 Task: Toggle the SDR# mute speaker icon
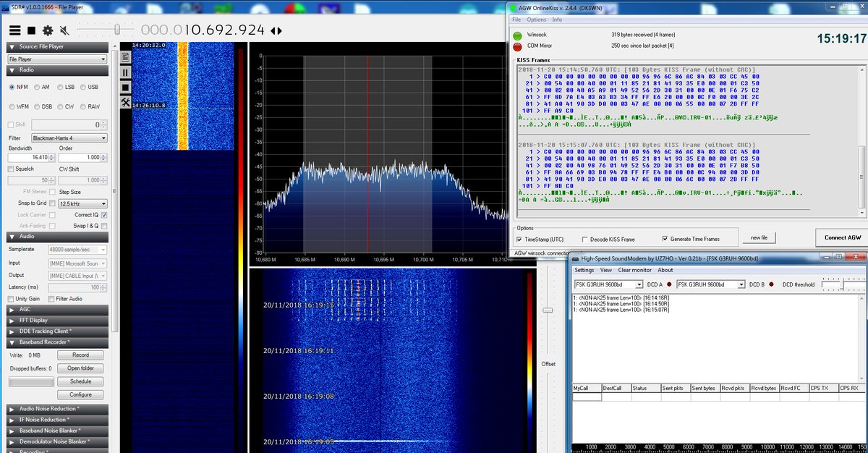[64, 30]
